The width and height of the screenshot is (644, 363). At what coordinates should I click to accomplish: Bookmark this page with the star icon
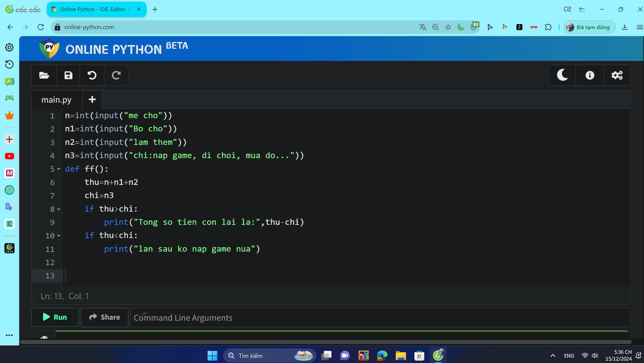click(x=448, y=27)
